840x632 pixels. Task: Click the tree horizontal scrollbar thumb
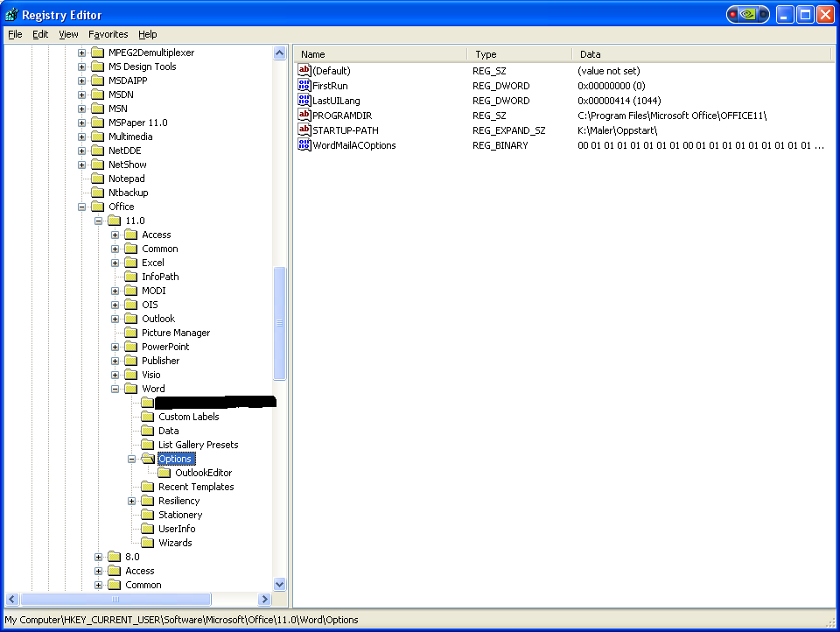[115, 599]
